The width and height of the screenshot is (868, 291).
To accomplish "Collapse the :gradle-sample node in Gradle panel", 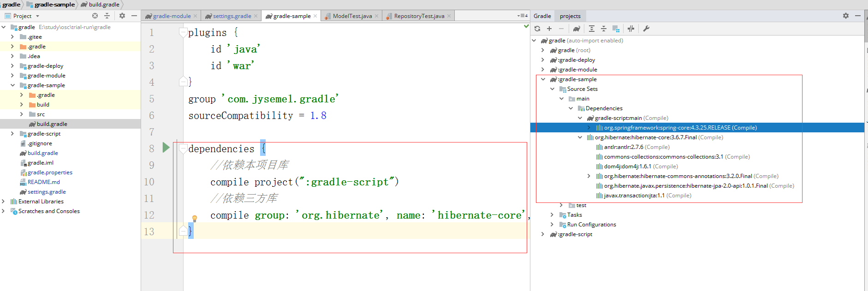I will [543, 79].
